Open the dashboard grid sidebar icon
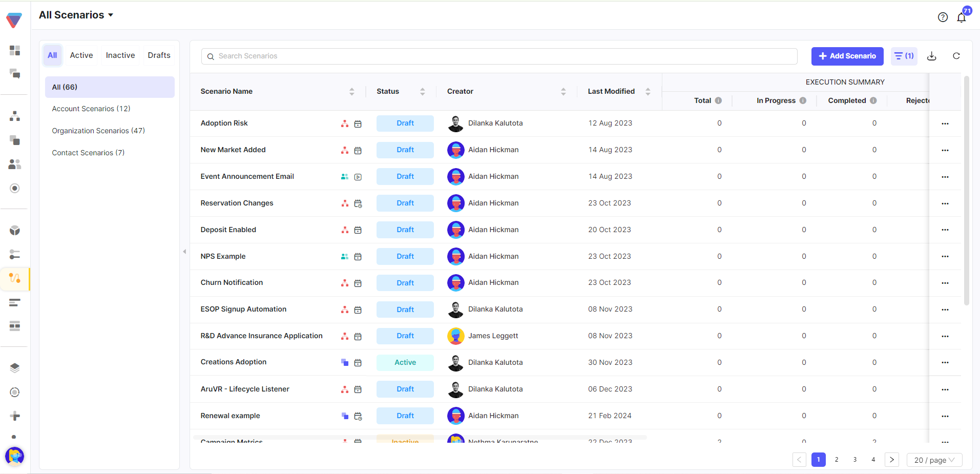The width and height of the screenshot is (980, 474). tap(15, 50)
